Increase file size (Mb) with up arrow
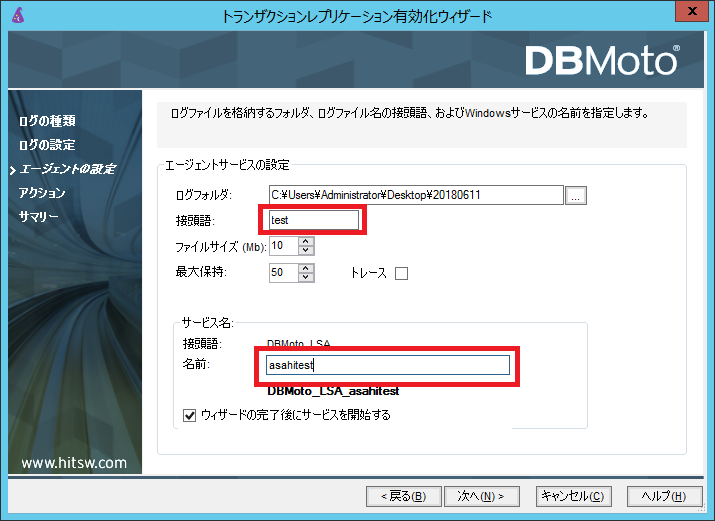Viewport: 715px width, 521px height. (306, 241)
